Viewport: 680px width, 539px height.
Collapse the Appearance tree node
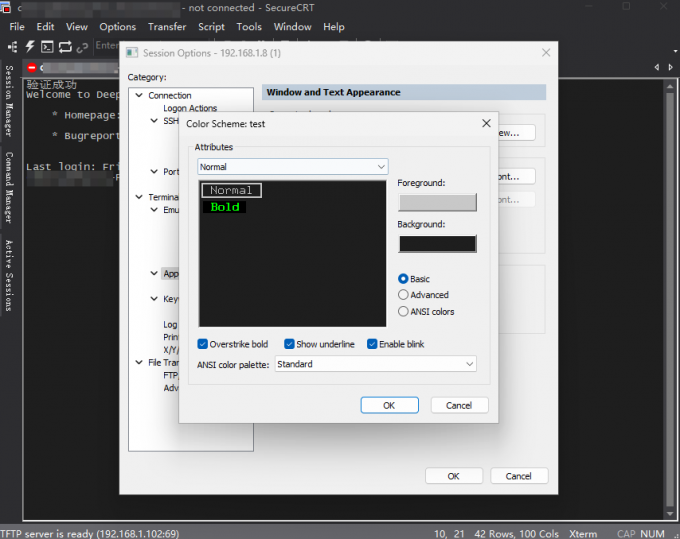pyautogui.click(x=154, y=273)
